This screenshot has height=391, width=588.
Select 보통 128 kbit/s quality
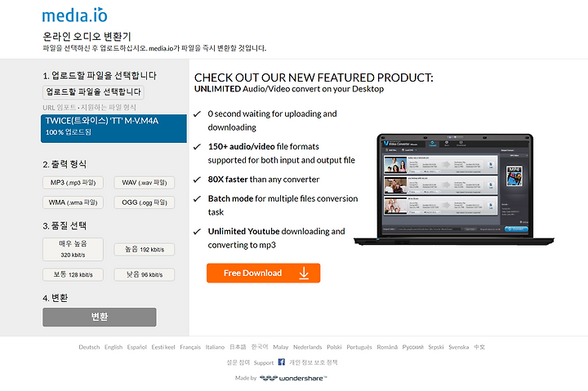click(x=73, y=275)
